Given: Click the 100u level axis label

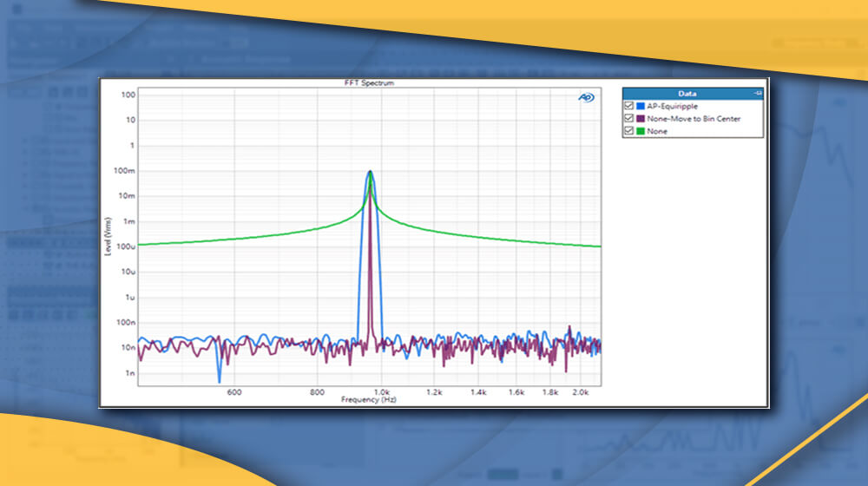Looking at the screenshot, I should [x=125, y=246].
